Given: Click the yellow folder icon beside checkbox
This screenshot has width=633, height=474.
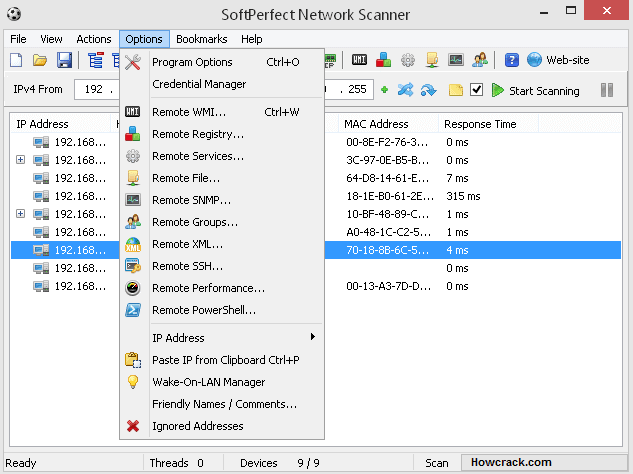Looking at the screenshot, I should (x=456, y=90).
